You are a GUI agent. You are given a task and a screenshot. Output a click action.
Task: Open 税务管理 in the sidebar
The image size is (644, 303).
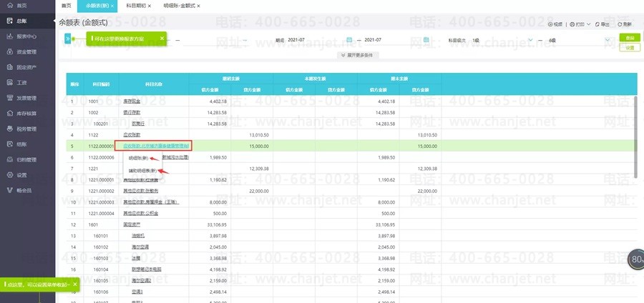27,129
